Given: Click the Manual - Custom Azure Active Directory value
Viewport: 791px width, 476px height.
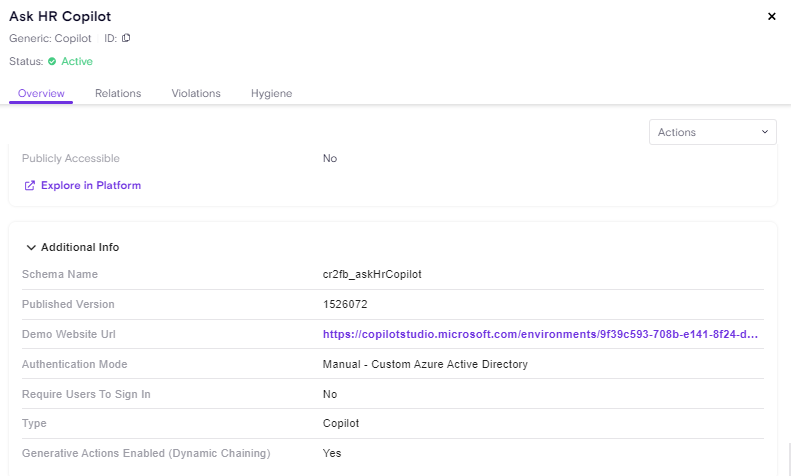Looking at the screenshot, I should tap(425, 364).
